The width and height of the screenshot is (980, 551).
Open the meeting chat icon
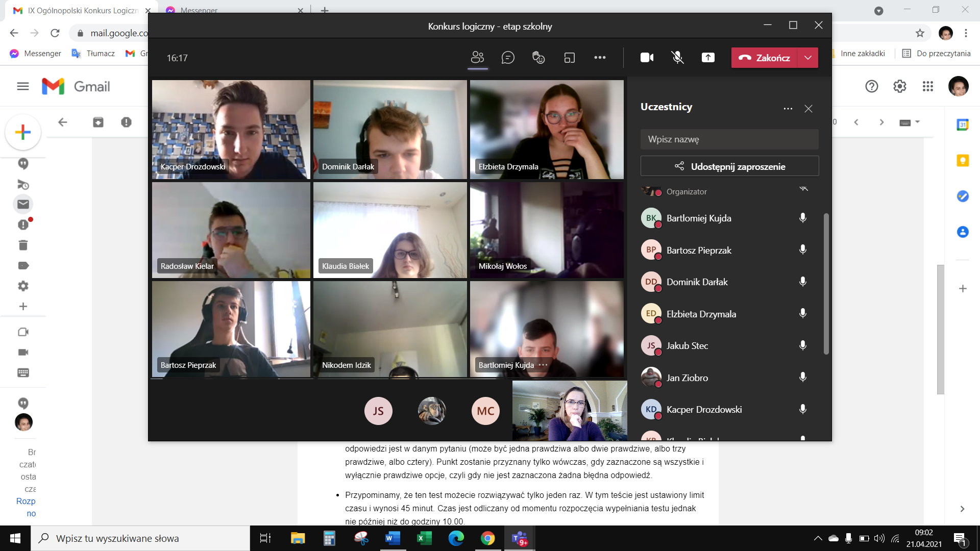tap(508, 58)
